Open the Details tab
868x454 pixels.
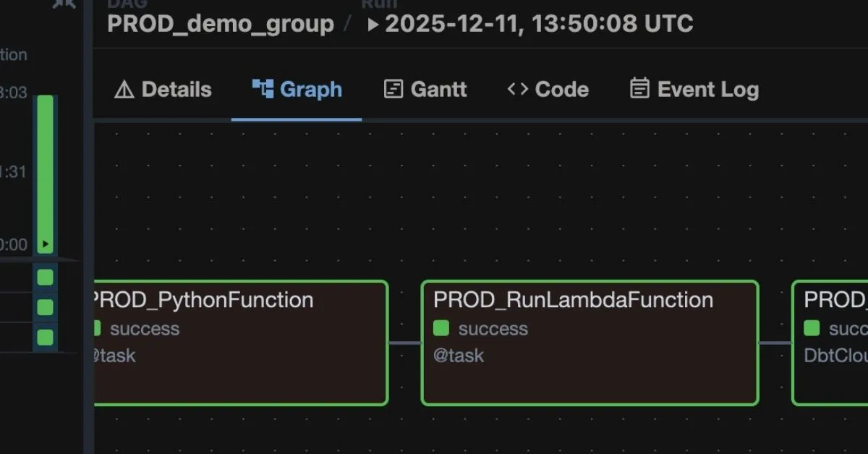coord(163,90)
